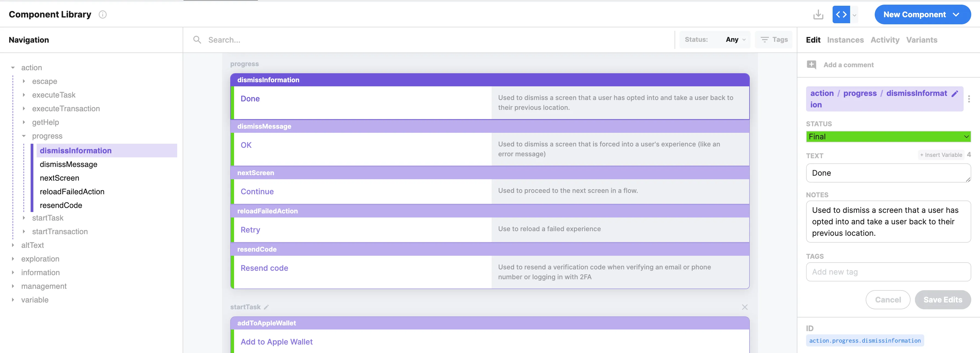The width and height of the screenshot is (980, 353).
Task: Expand the altText tree node
Action: 13,245
